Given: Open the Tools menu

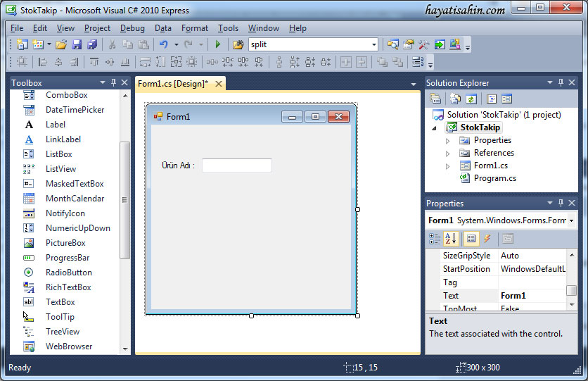Looking at the screenshot, I should pos(228,28).
